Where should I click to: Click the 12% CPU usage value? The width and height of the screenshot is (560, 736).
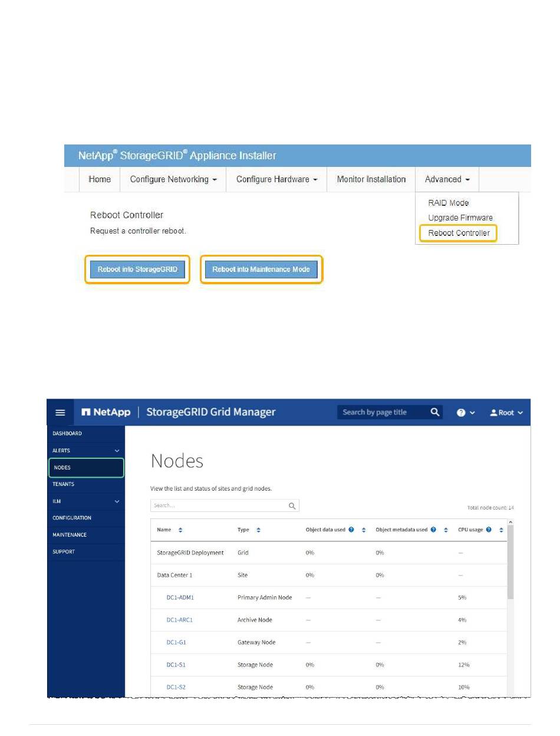[x=464, y=665]
